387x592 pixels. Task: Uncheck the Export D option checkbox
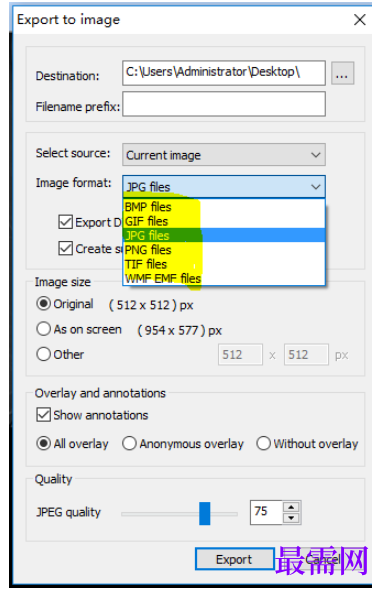[x=65, y=222]
